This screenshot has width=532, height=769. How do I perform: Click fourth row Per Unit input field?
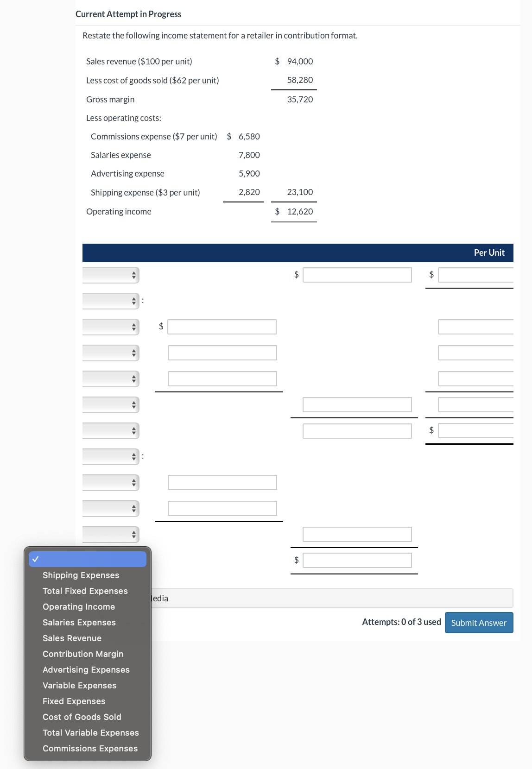(476, 353)
